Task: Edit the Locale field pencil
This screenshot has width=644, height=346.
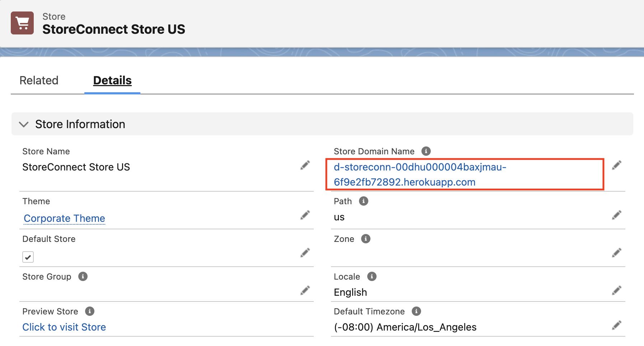Action: point(617,290)
